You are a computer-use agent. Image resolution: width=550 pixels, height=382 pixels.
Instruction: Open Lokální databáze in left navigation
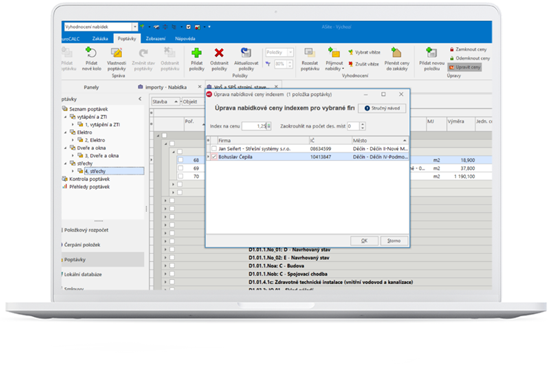tap(83, 274)
